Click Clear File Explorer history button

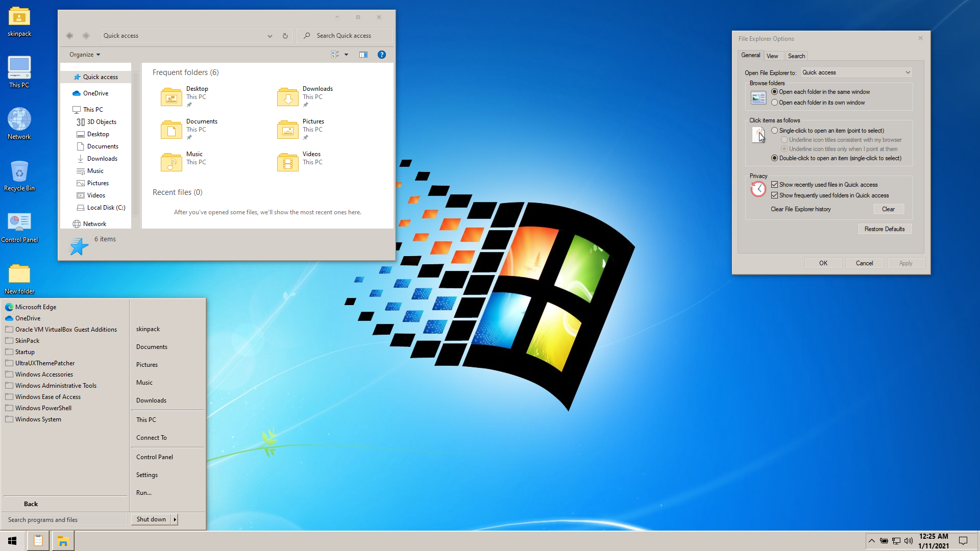[888, 209]
